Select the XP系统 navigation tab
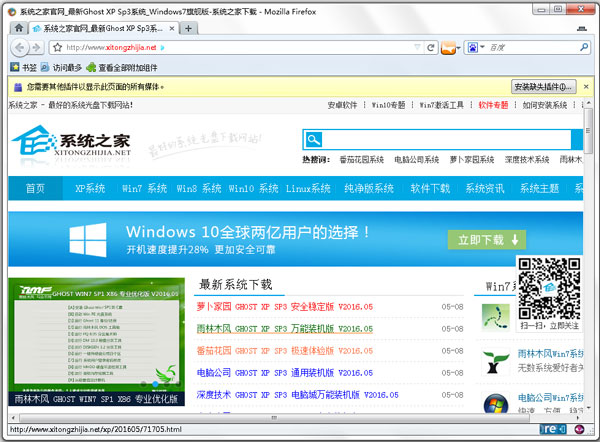The width and height of the screenshot is (600, 442). click(90, 188)
